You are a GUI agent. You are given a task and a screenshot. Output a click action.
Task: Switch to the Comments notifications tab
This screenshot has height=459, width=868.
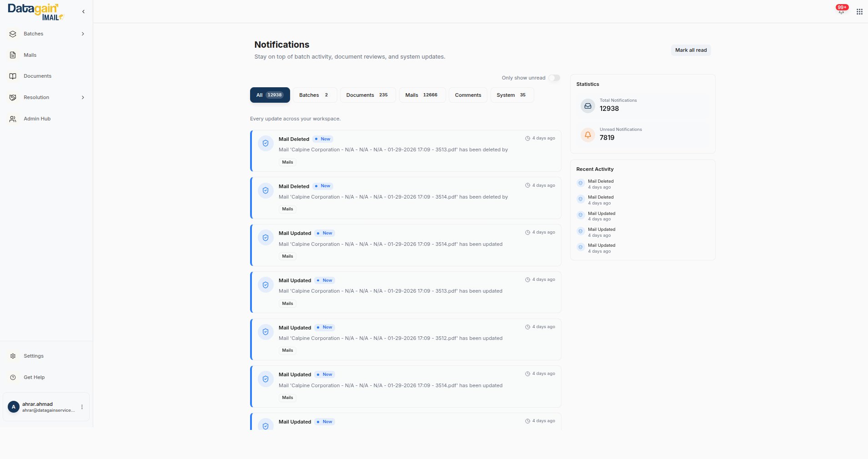(468, 95)
